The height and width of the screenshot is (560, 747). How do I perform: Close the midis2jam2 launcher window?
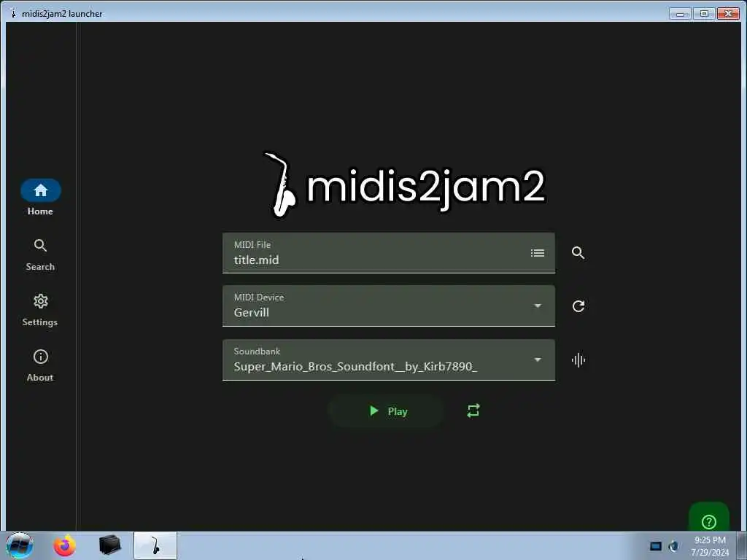(x=728, y=14)
